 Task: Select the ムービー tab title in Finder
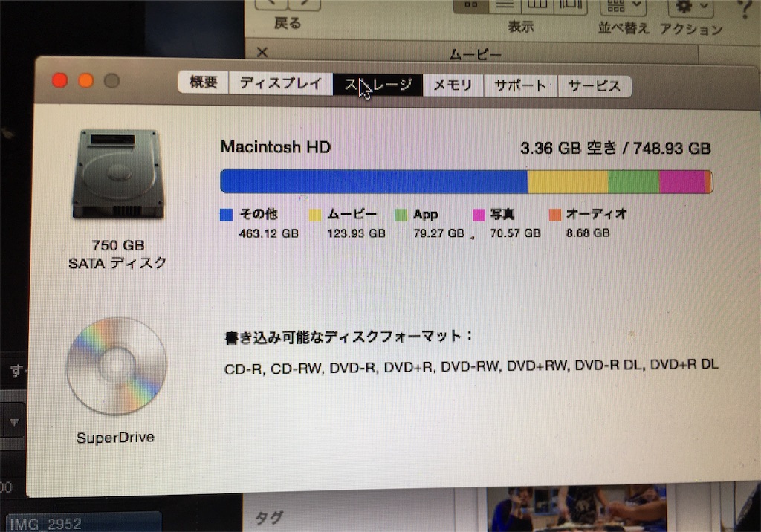tap(475, 54)
